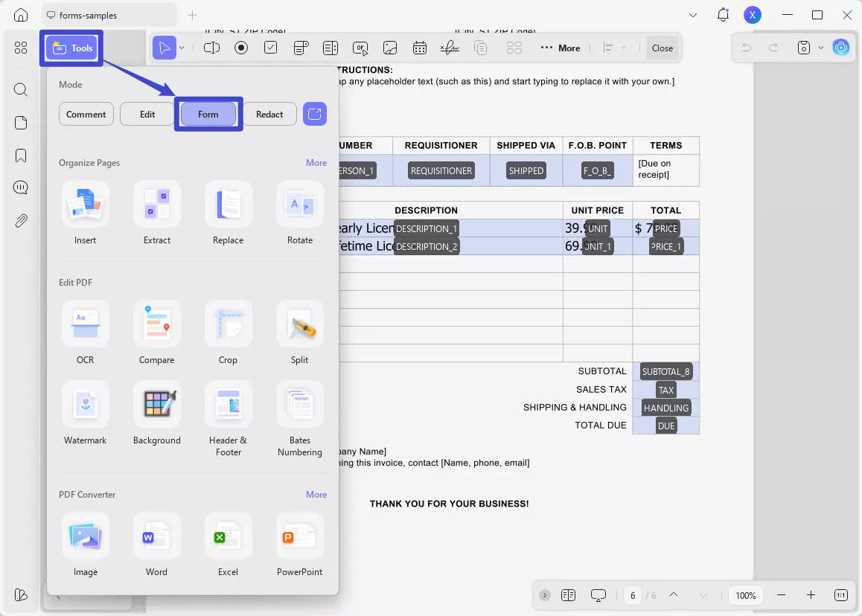Select the DESCRIPTION_1 form field
Image resolution: width=862 pixels, height=616 pixels.
click(x=426, y=228)
